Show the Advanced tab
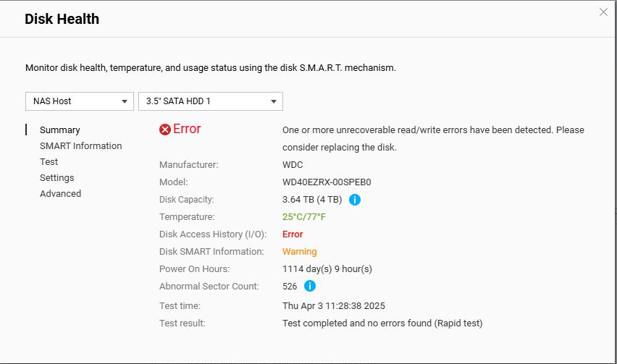617x364 pixels. (60, 194)
